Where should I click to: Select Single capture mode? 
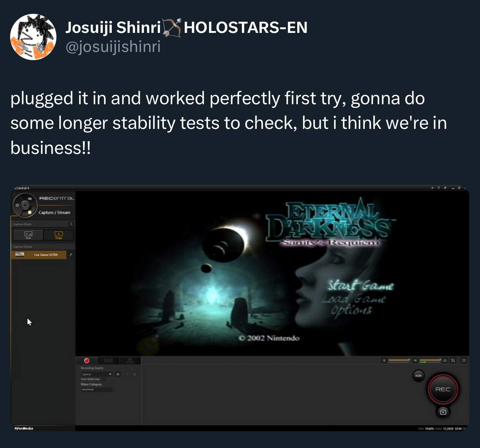pos(58,235)
